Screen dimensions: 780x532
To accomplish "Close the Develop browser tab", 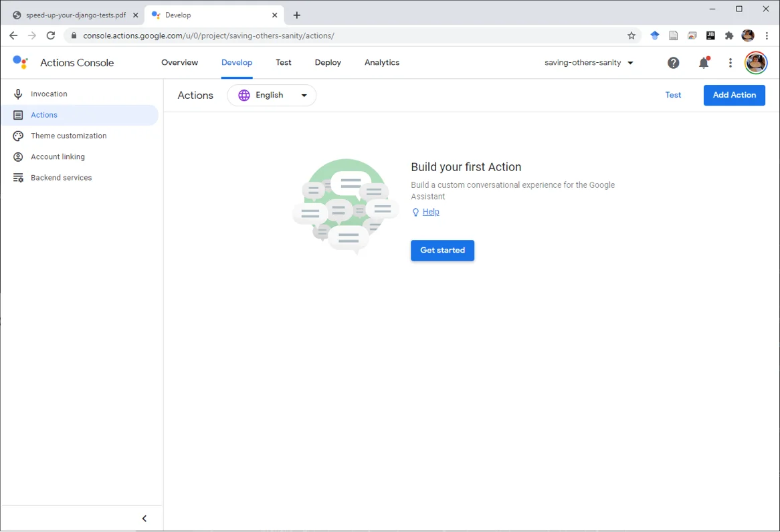I will [274, 15].
